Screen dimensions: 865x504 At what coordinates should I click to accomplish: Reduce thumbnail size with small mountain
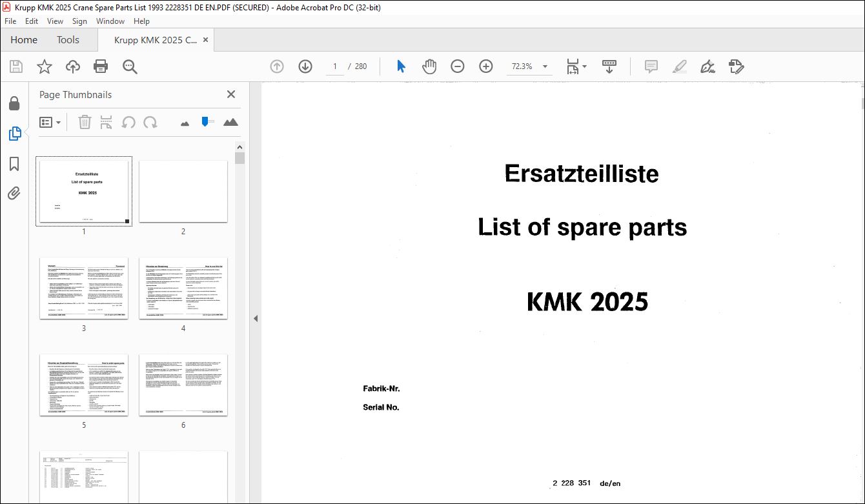tap(185, 123)
